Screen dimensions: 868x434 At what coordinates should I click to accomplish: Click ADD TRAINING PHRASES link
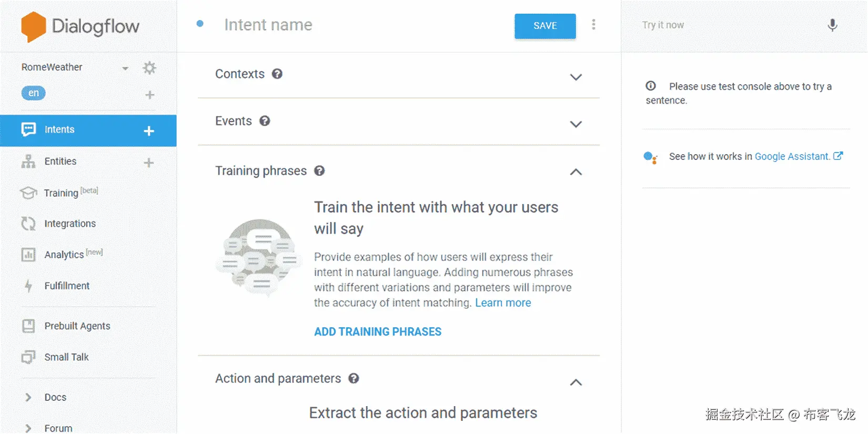tap(378, 332)
